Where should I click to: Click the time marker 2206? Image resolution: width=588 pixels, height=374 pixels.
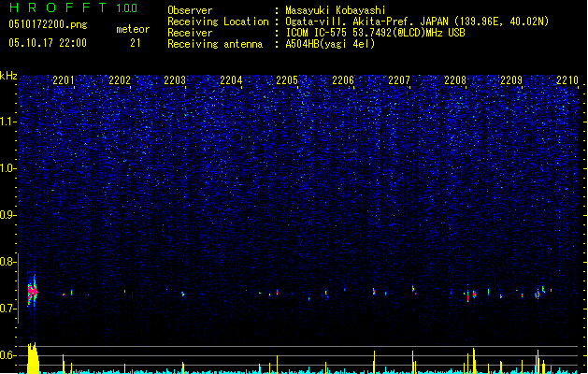point(343,79)
